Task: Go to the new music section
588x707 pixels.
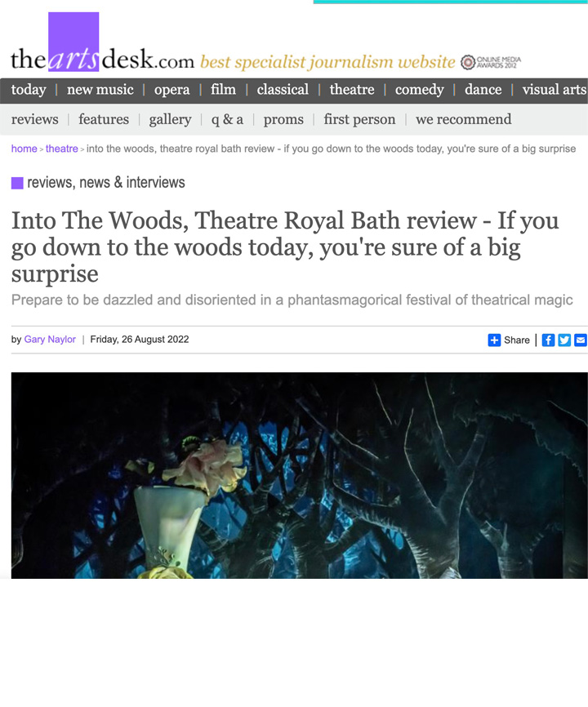Action: pos(100,90)
